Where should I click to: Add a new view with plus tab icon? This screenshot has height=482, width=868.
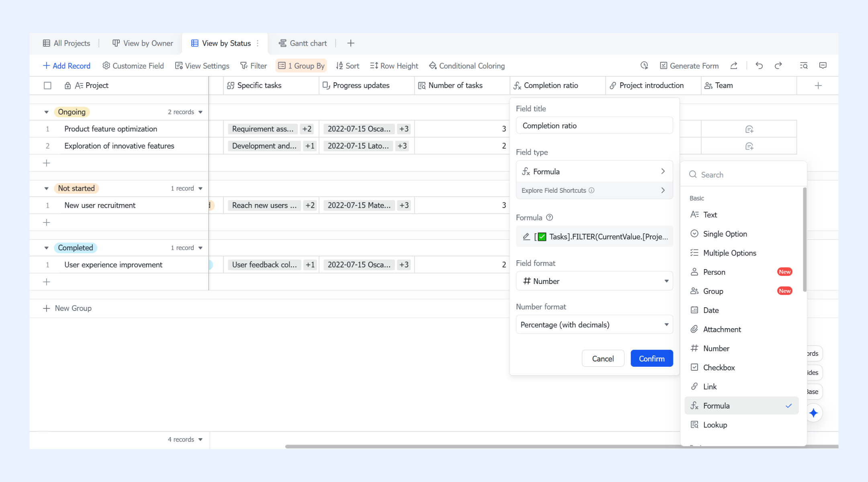coord(351,43)
